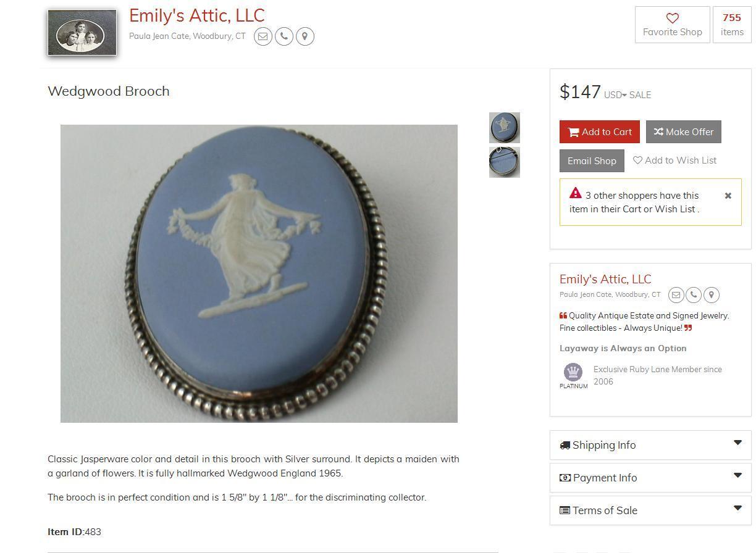Expand the Shipping Info section
Image resolution: width=756 pixels, height=553 pixels.
[650, 445]
